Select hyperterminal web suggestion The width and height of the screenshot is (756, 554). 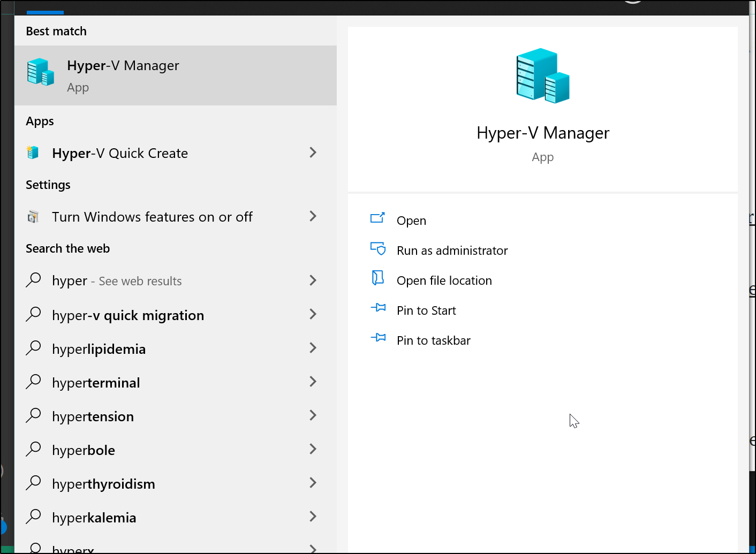pyautogui.click(x=176, y=382)
